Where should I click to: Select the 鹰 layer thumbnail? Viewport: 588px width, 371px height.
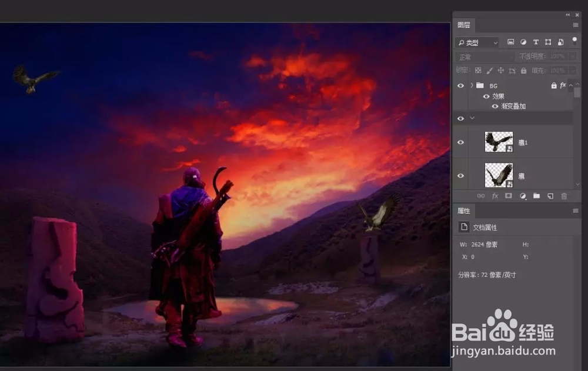[499, 175]
